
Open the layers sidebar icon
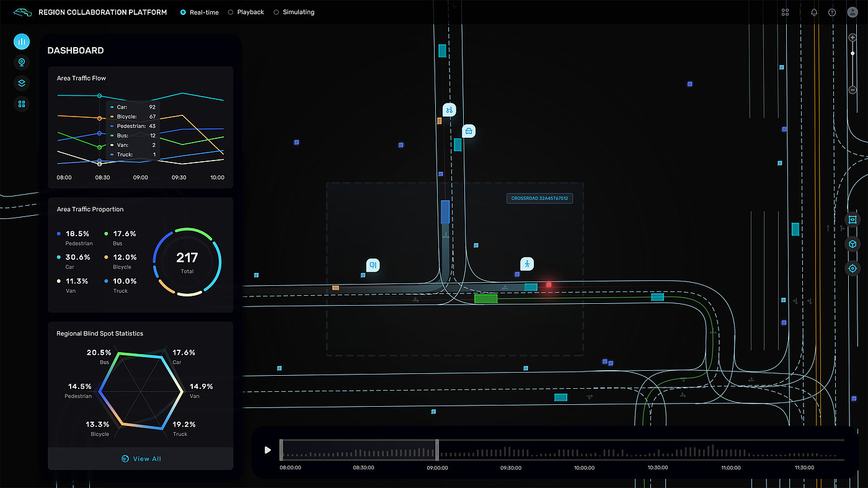(x=22, y=83)
